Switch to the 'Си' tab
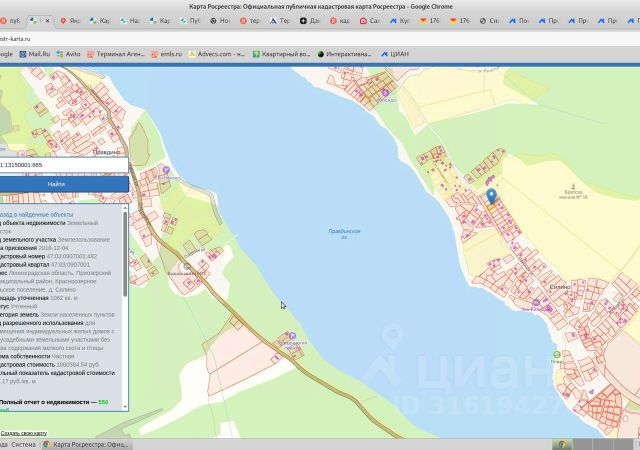The image size is (640, 450). click(x=489, y=20)
